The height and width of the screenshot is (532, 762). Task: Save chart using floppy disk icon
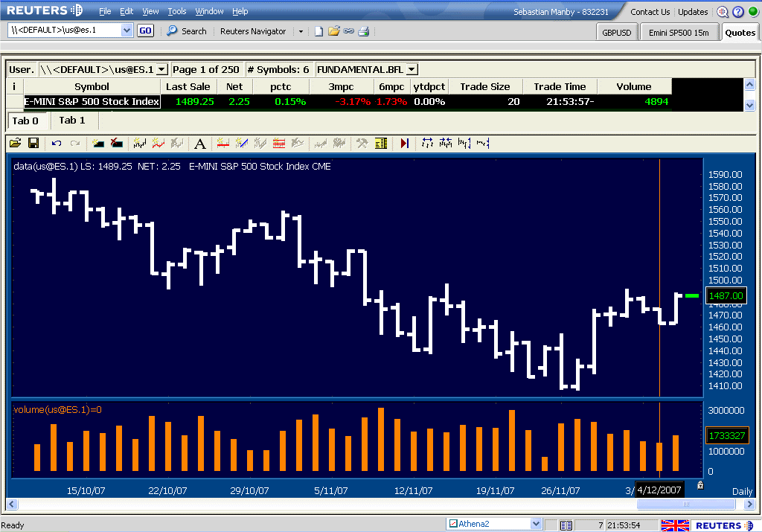click(x=33, y=143)
